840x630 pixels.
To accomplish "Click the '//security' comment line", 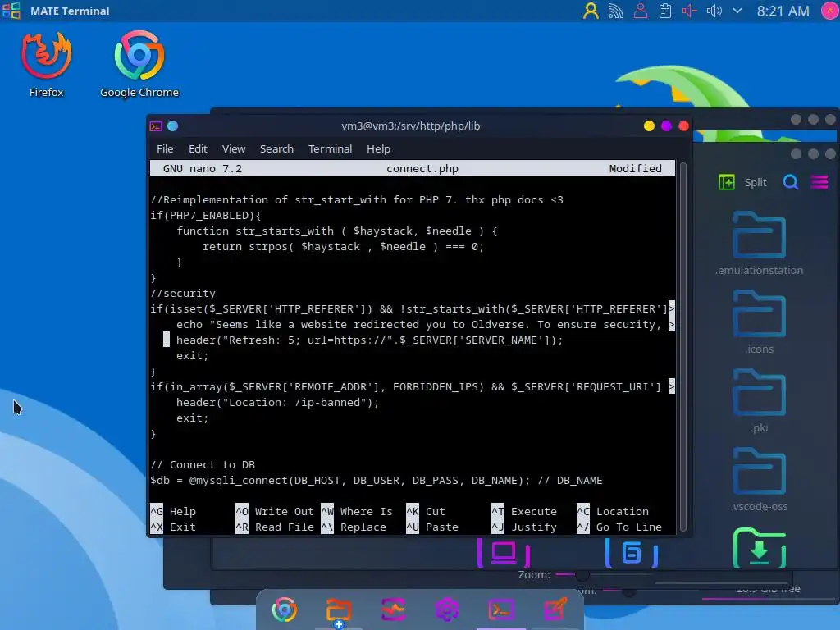I will point(183,294).
